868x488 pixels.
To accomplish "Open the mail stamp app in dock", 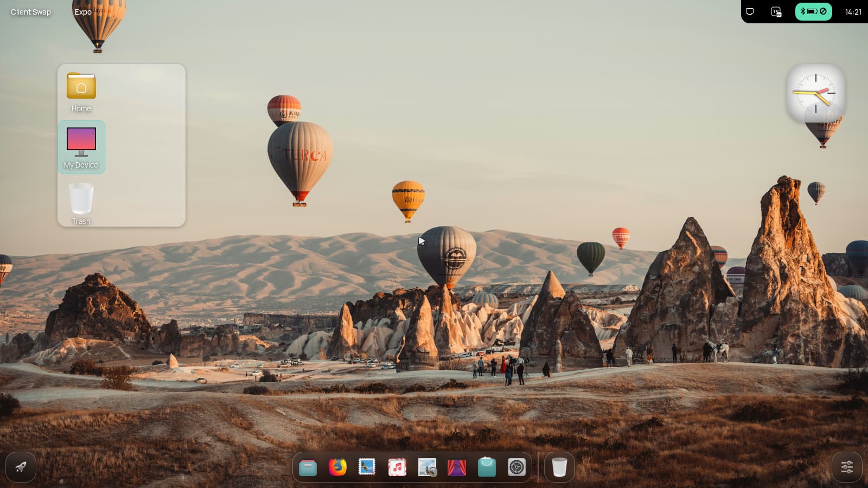I will tap(367, 467).
